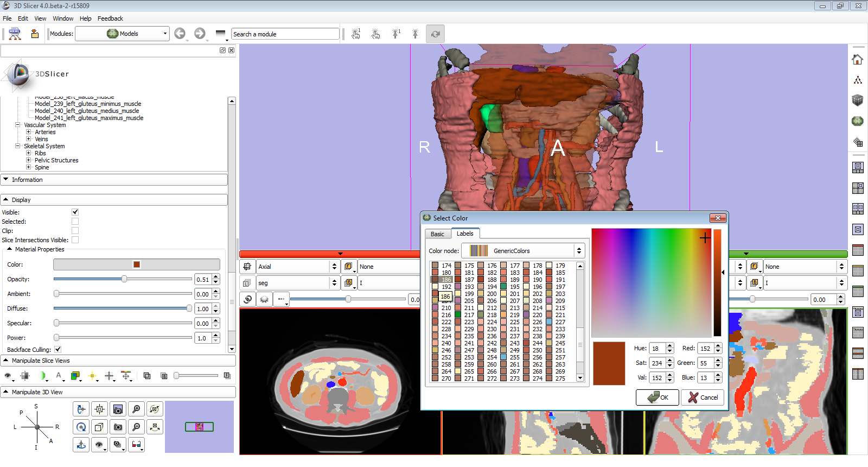Uncheck the Visible checkbox

click(75, 212)
